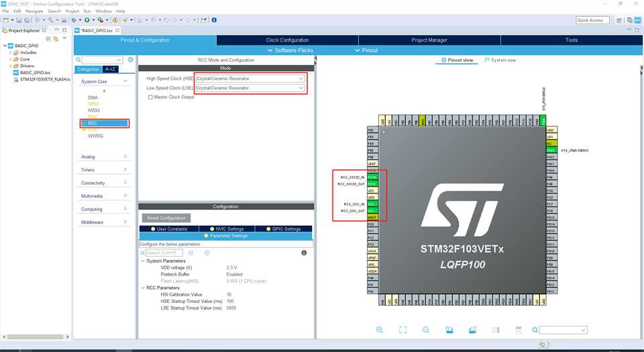
Task: Switch to System view
Action: pos(500,60)
